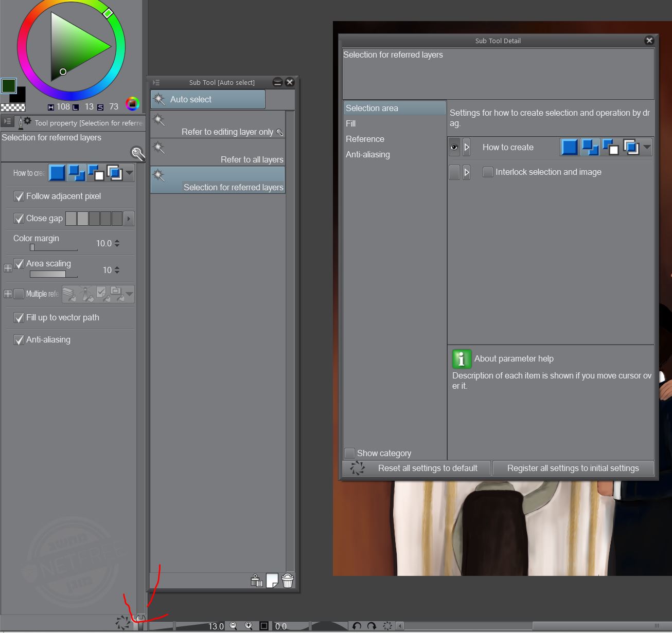Open Anti-aliasing category in Sub Tool Detail
This screenshot has height=633, width=672.
coord(394,154)
